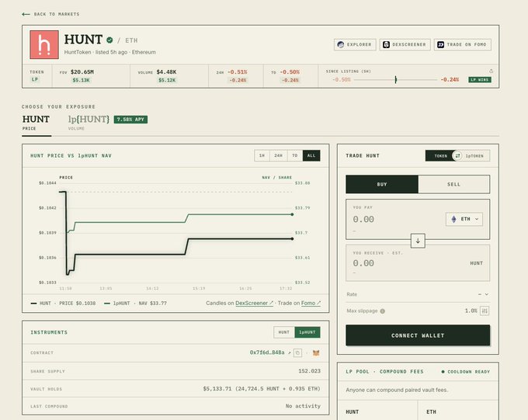This screenshot has height=420, width=528.
Task: Open the DexScreener link below chart
Action: (254, 303)
